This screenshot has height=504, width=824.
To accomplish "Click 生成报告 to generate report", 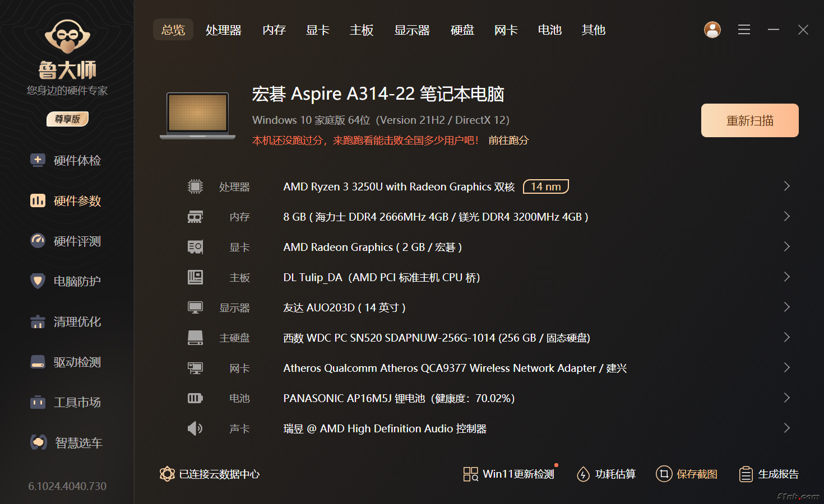I will pyautogui.click(x=769, y=474).
